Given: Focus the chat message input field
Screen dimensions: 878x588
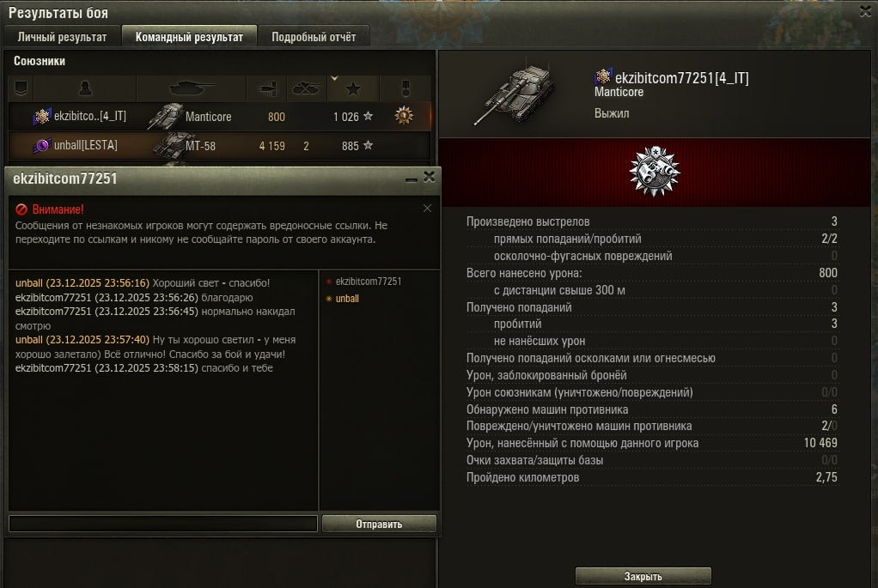Looking at the screenshot, I should point(163,524).
